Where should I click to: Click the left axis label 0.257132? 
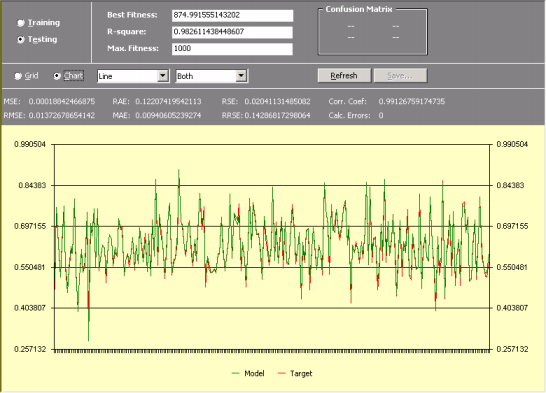pyautogui.click(x=30, y=349)
